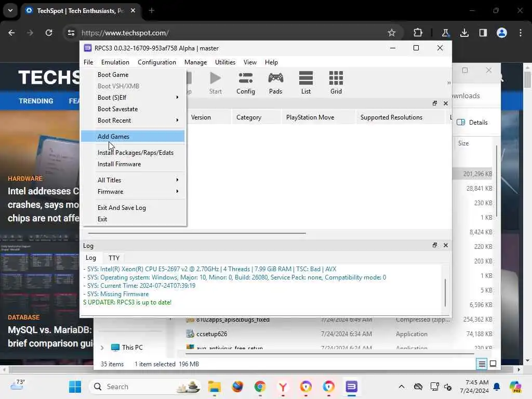
Task: Click the Log panel vertical scrollbar
Action: [445, 292]
